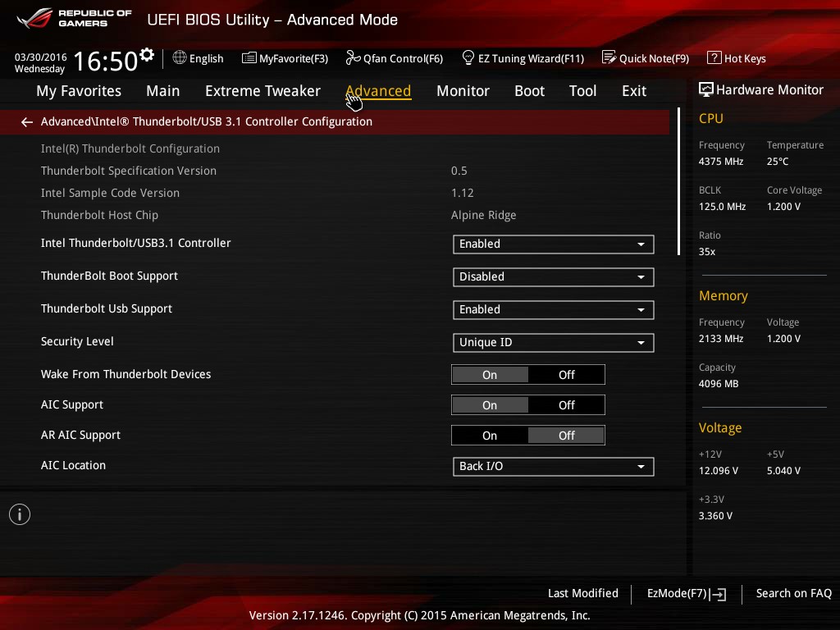
Task: Click Thunderbolt Specification Version 0.5 value
Action: (x=459, y=171)
